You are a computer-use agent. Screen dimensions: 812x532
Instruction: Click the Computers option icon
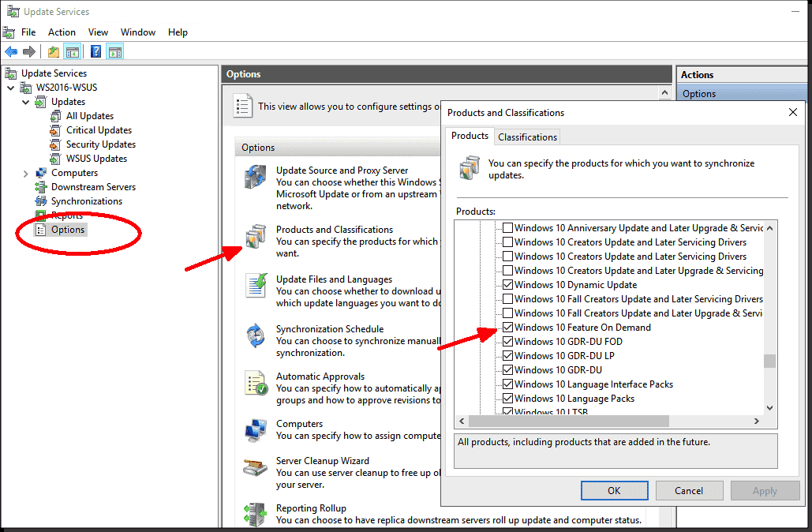256,430
